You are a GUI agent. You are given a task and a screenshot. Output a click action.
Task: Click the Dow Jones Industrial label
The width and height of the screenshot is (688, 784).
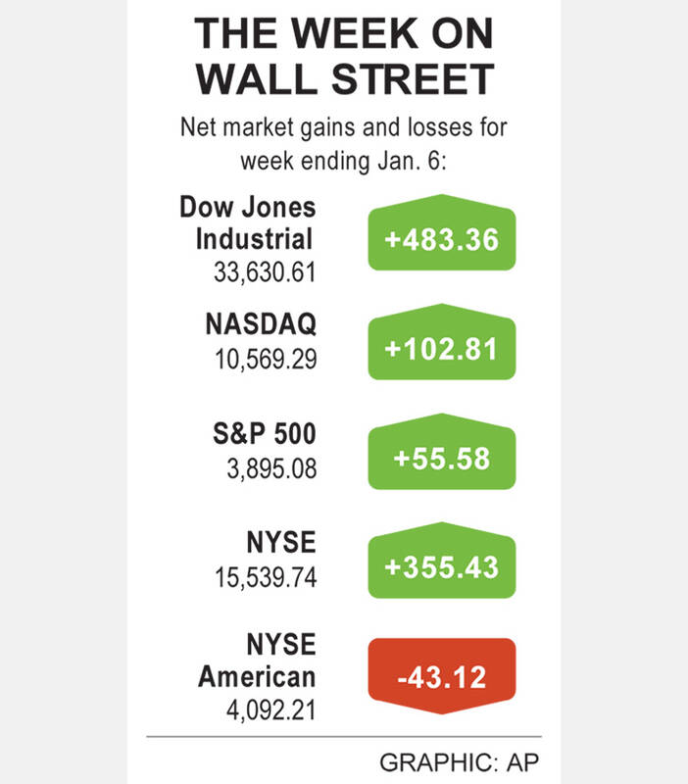[248, 223]
